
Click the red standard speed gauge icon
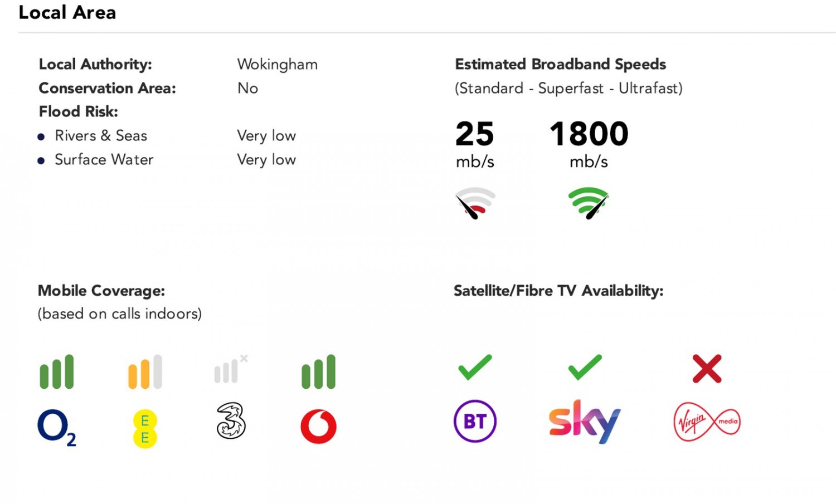click(475, 203)
